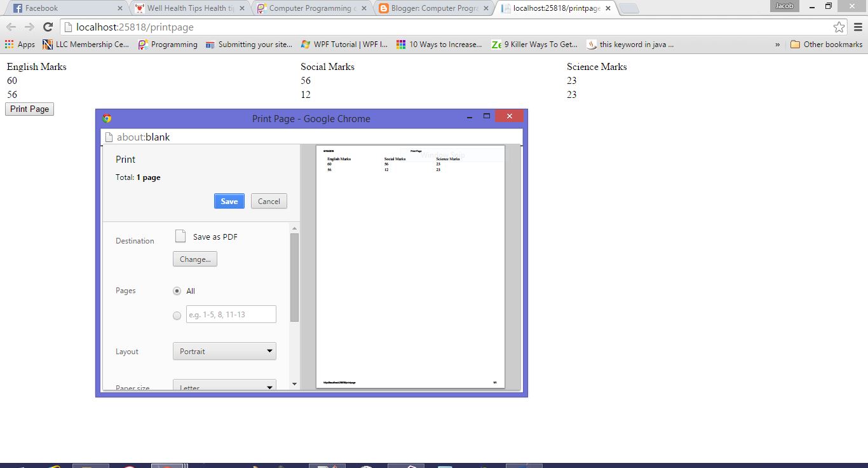Image resolution: width=868 pixels, height=468 pixels.
Task: Select the custom page range radio button
Action: click(177, 315)
